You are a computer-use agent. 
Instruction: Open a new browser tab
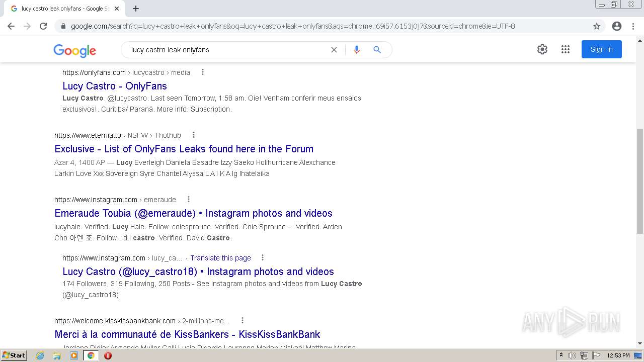pos(136,9)
